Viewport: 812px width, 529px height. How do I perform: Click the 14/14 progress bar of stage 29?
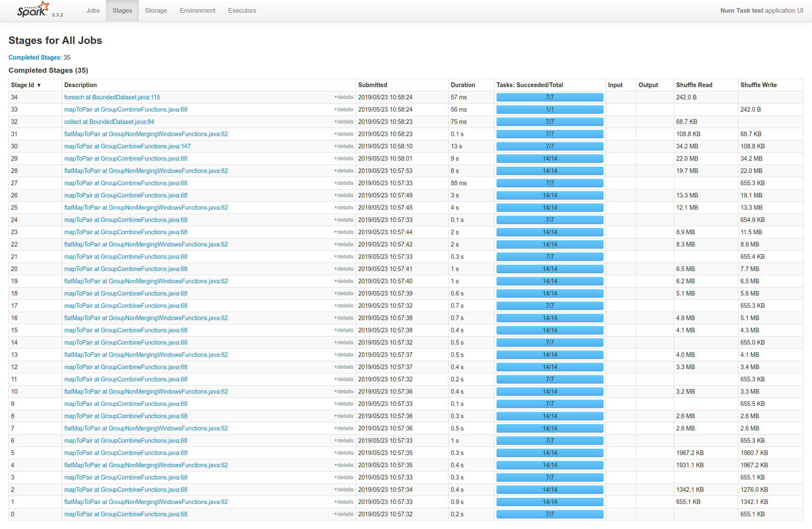coord(550,159)
